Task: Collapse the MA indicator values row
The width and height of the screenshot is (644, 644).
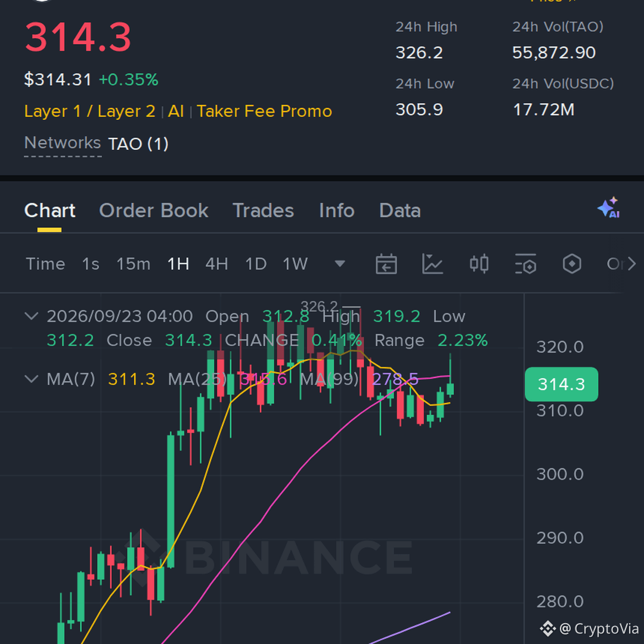Action: (31, 378)
